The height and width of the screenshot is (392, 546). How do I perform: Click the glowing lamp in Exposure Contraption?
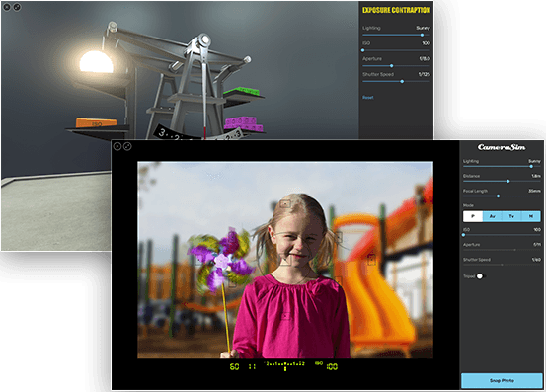click(96, 62)
